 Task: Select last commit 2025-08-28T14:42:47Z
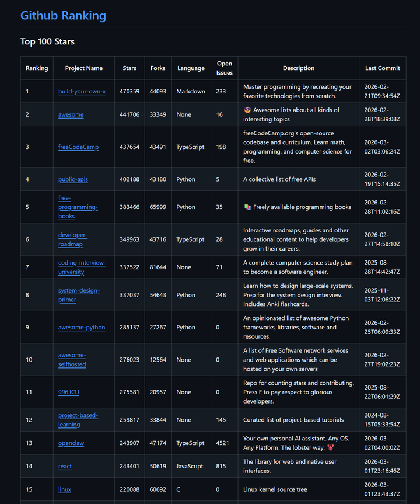pos(382,267)
